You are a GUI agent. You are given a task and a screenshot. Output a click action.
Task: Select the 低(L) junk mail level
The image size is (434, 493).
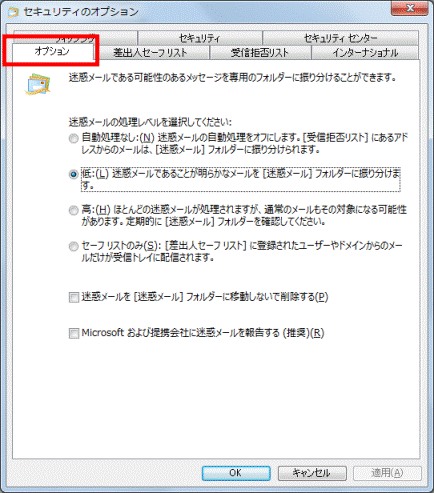pos(73,174)
